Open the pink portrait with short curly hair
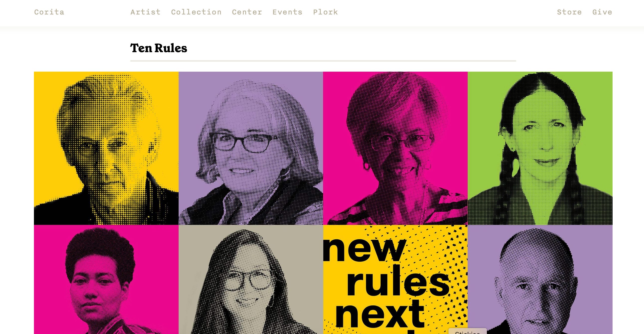The height and width of the screenshot is (334, 644). 106,280
